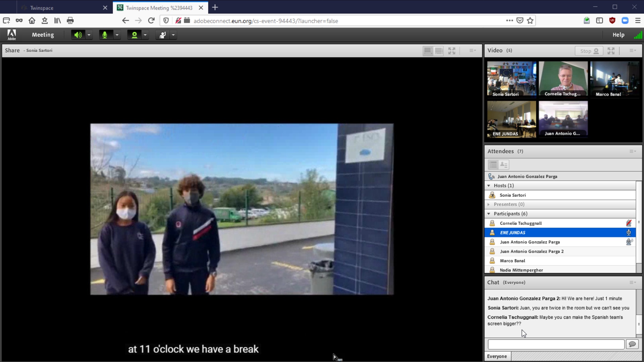This screenshot has width=644, height=362.
Task: Open the Meeting menu
Action: [43, 35]
